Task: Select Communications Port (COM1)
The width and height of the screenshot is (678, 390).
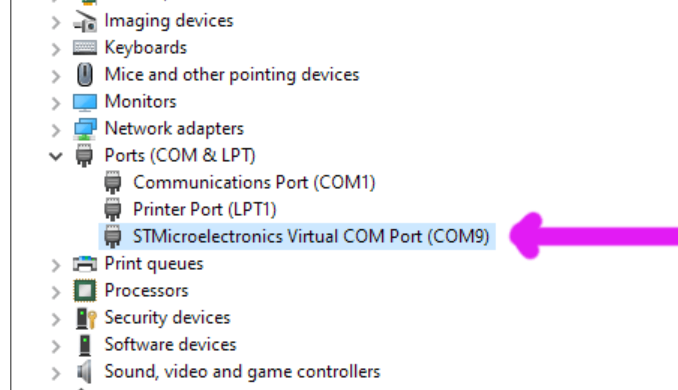Action: click(x=254, y=182)
